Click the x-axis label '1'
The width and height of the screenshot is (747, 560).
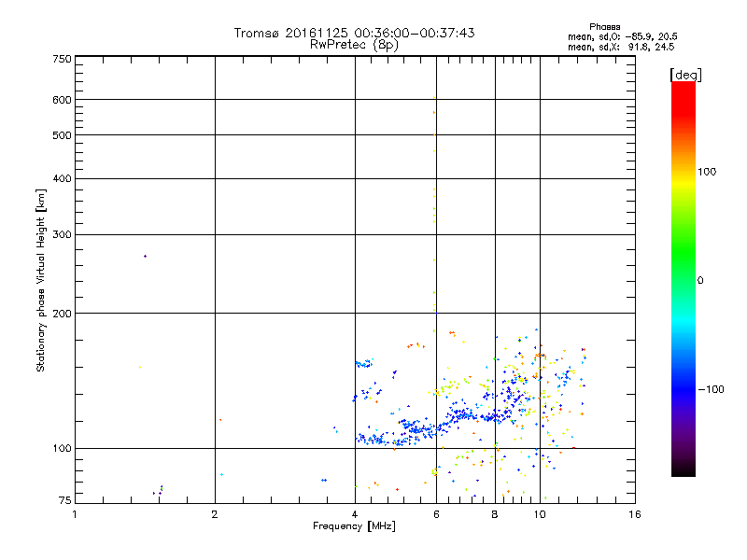click(x=75, y=514)
